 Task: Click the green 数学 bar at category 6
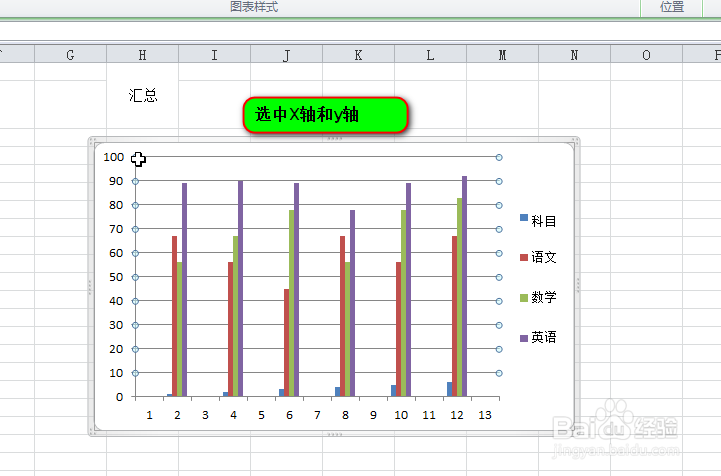click(x=292, y=303)
